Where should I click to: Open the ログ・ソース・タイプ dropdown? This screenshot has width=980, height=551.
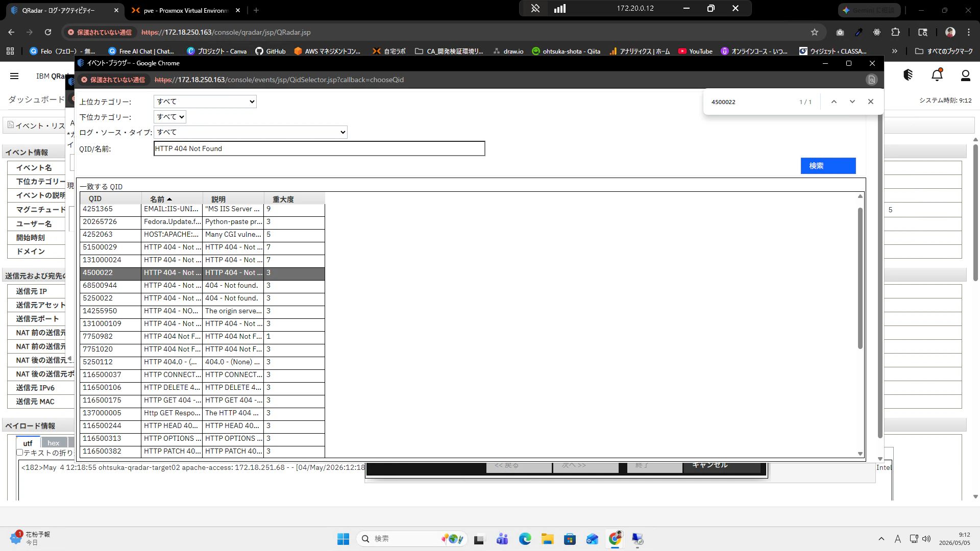click(250, 132)
